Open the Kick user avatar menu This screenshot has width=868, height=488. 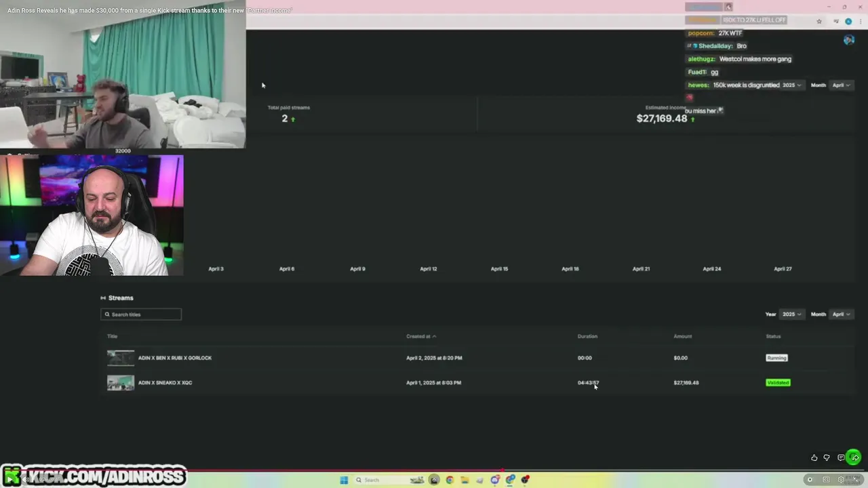(x=849, y=40)
